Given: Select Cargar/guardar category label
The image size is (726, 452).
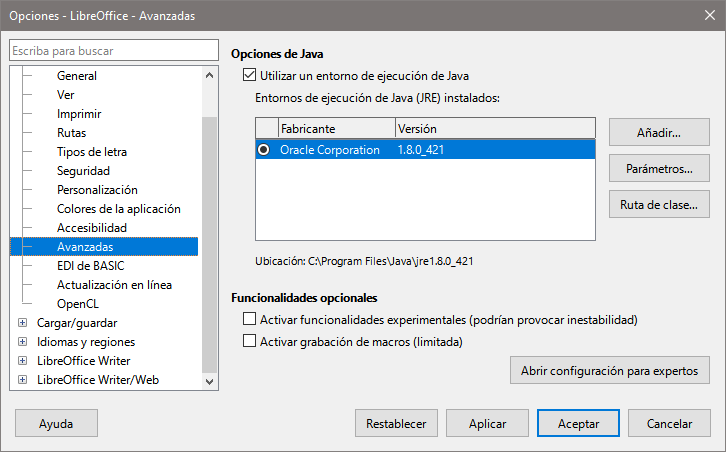Looking at the screenshot, I should pos(77,323).
